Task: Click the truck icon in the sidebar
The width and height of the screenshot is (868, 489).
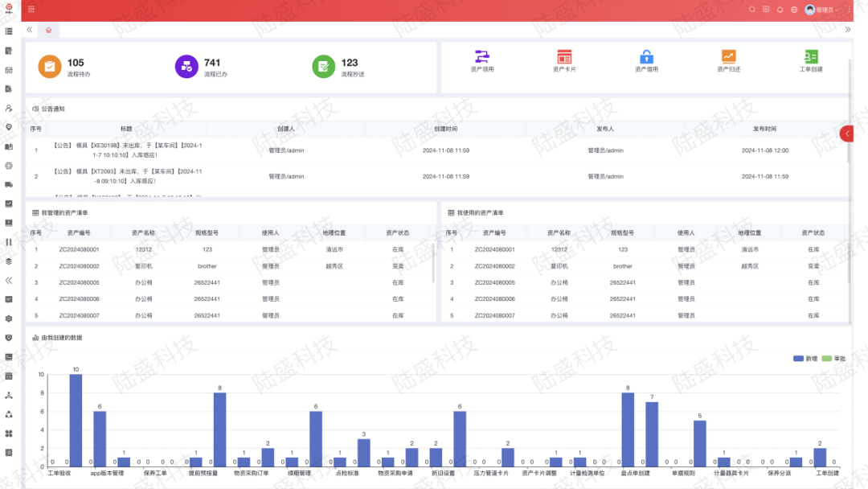Action: pyautogui.click(x=9, y=184)
